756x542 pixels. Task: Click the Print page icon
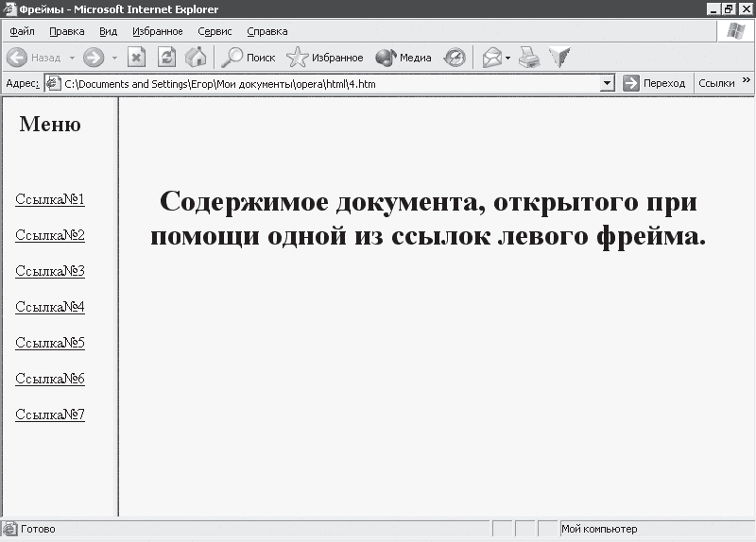(529, 58)
